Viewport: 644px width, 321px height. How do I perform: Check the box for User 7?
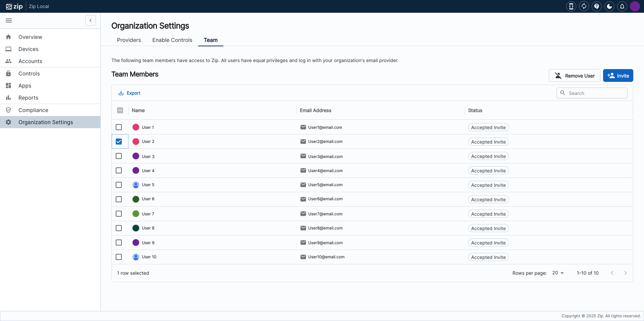coord(119,214)
